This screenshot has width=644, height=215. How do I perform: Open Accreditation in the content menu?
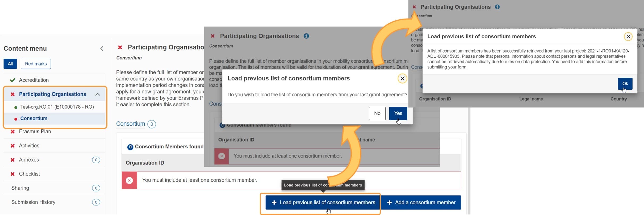click(34, 80)
